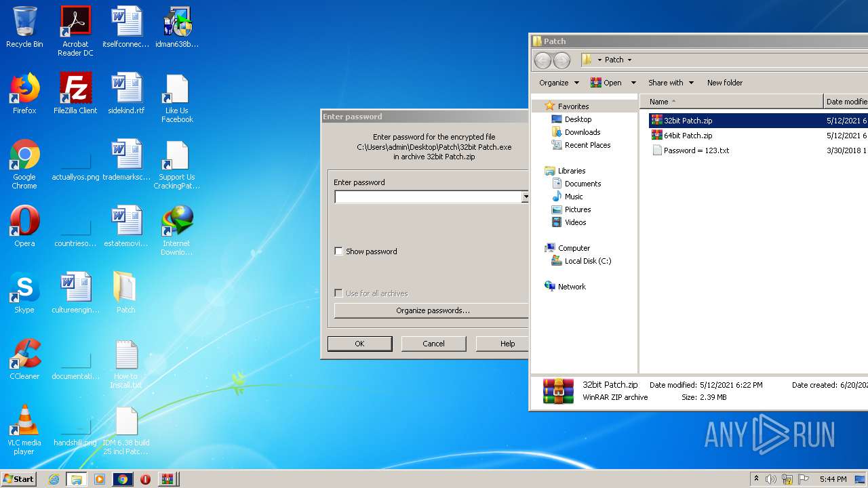Select the Internet Download Manager desktop icon
This screenshot has height=488, width=868.
[176, 230]
